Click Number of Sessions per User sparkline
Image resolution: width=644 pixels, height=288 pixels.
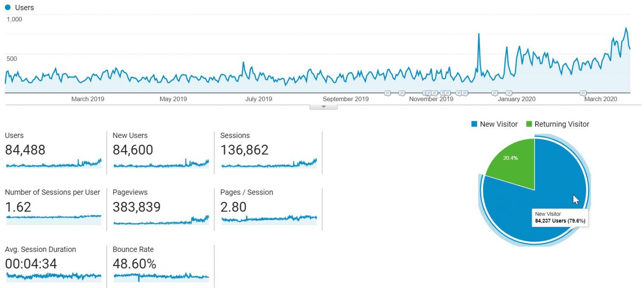pyautogui.click(x=54, y=218)
